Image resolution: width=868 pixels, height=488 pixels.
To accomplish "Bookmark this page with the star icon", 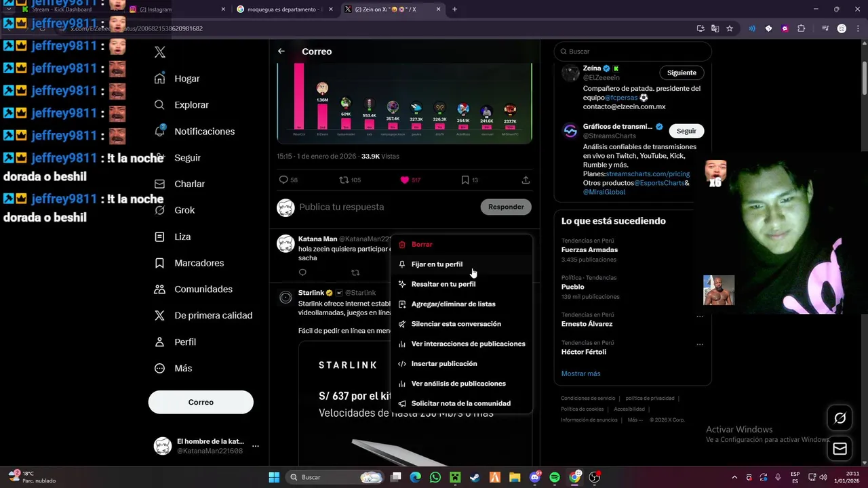I will click(730, 28).
